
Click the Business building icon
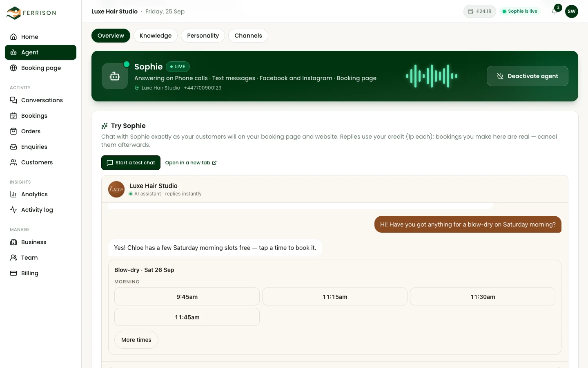13,242
